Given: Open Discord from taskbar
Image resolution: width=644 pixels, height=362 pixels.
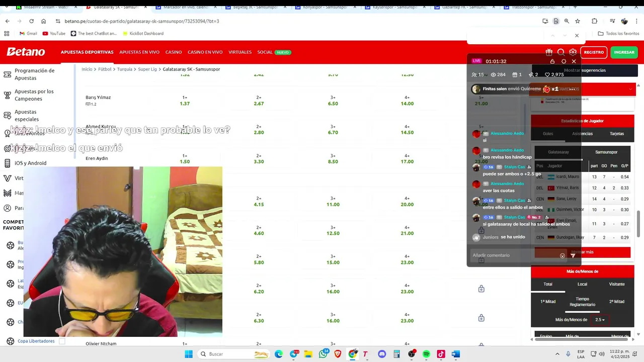Looking at the screenshot, I should [381, 354].
